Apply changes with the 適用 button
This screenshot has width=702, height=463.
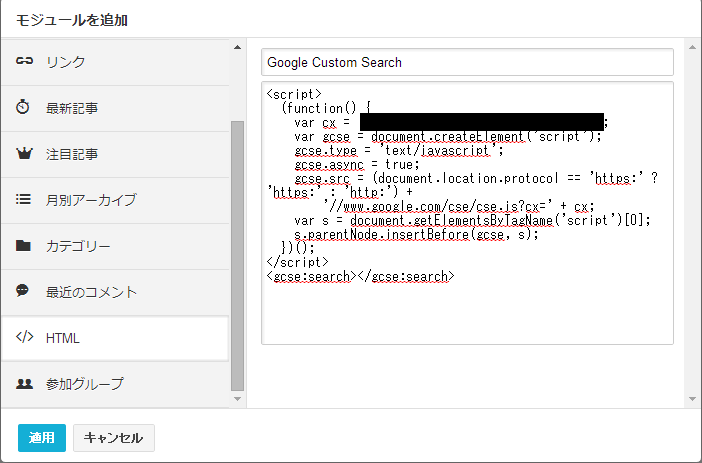pyautogui.click(x=42, y=437)
